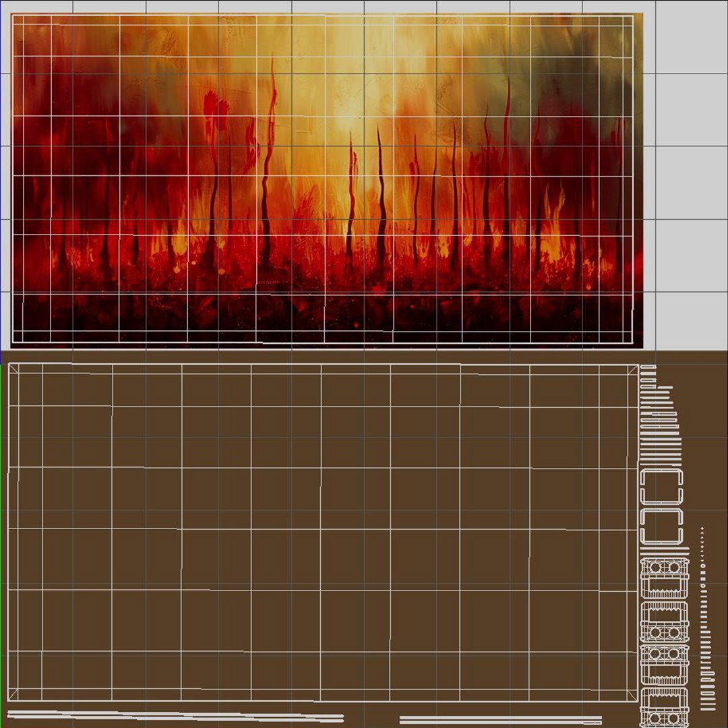728x728 pixels.
Task: Pick the topmost bracket island with two circles
Action: tap(664, 578)
